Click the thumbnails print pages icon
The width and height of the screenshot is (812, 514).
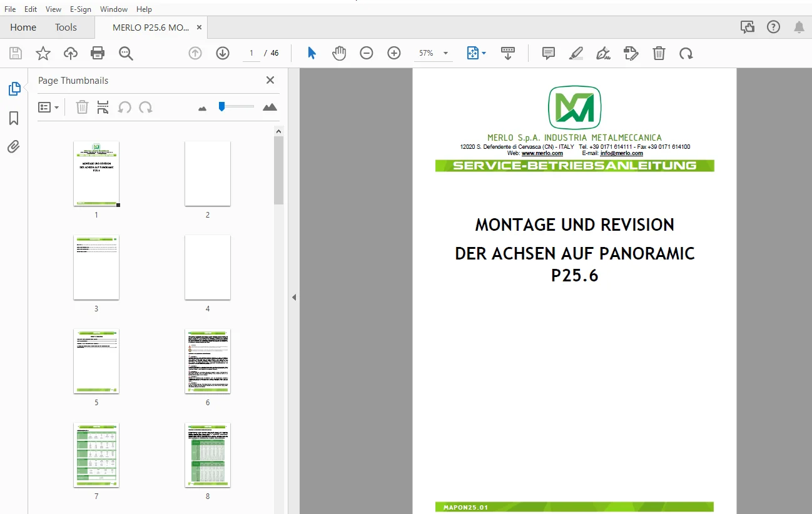[x=103, y=108]
